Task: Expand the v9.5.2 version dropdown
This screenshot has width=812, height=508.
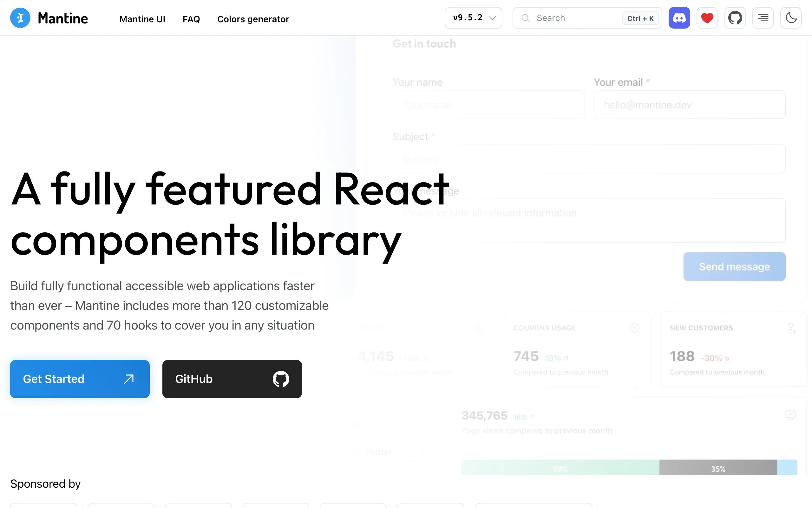Action: 474,18
